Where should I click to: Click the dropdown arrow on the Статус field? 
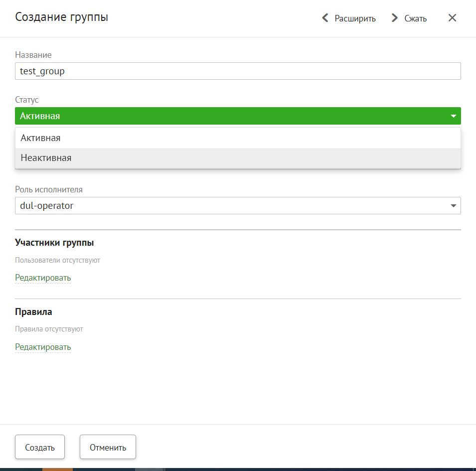(454, 116)
